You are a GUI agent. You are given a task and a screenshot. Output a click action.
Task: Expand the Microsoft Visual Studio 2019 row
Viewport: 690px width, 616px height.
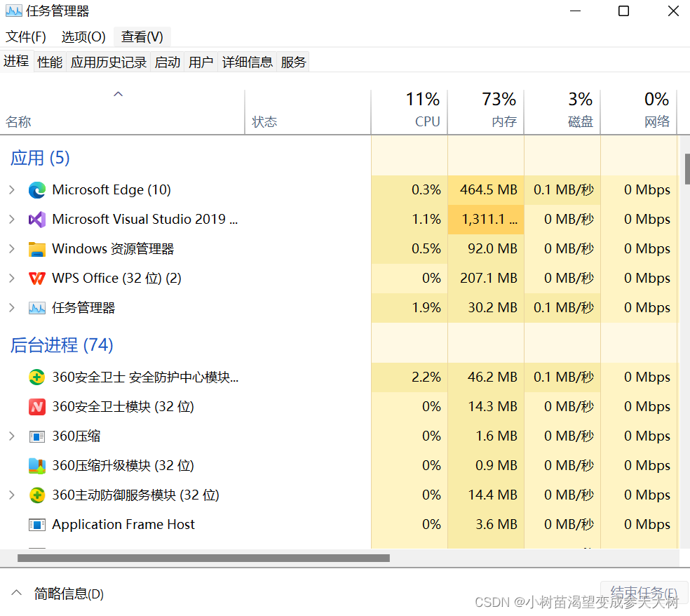tap(12, 220)
